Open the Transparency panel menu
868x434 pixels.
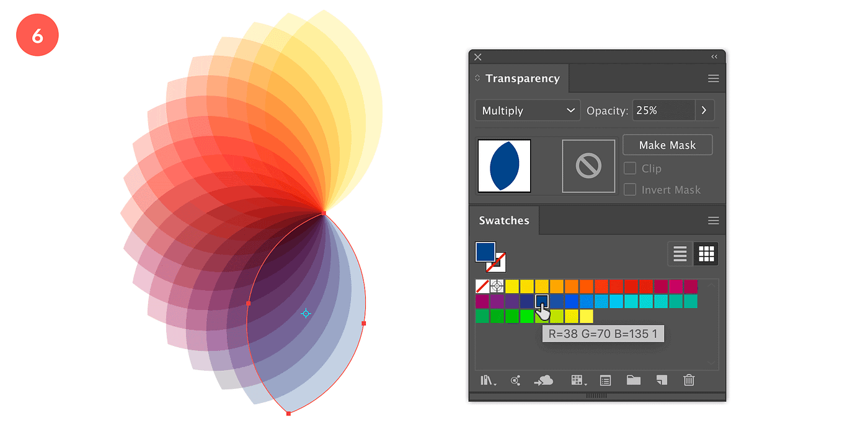pyautogui.click(x=714, y=79)
